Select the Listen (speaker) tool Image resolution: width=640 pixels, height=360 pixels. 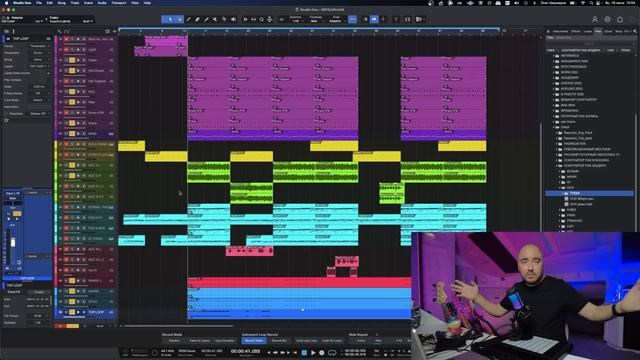click(233, 19)
